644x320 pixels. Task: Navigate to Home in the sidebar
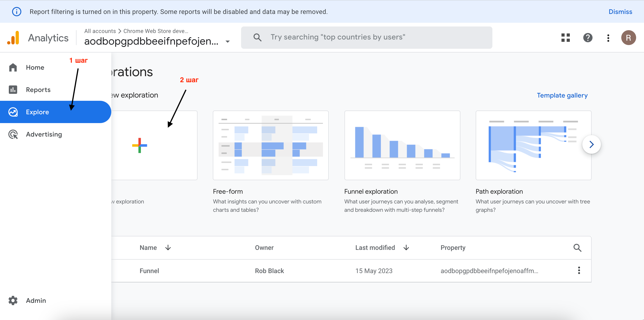tap(35, 67)
